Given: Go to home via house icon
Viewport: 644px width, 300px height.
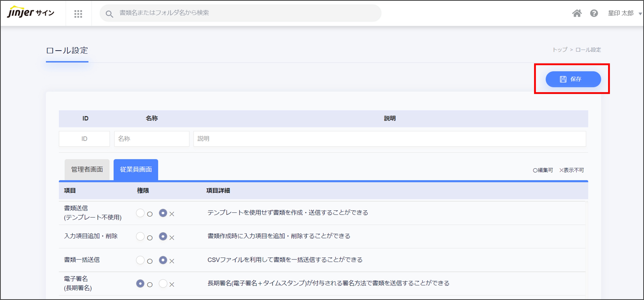Looking at the screenshot, I should (x=577, y=13).
